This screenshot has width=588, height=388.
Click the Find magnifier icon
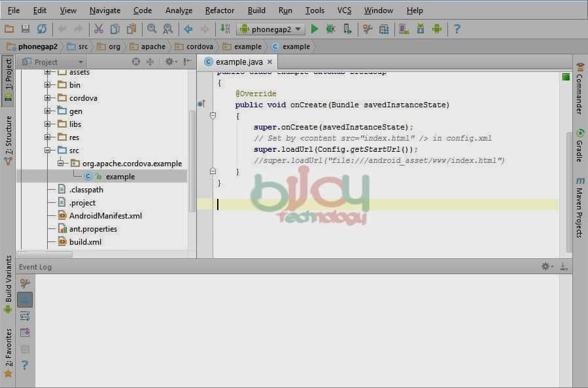[x=152, y=29]
